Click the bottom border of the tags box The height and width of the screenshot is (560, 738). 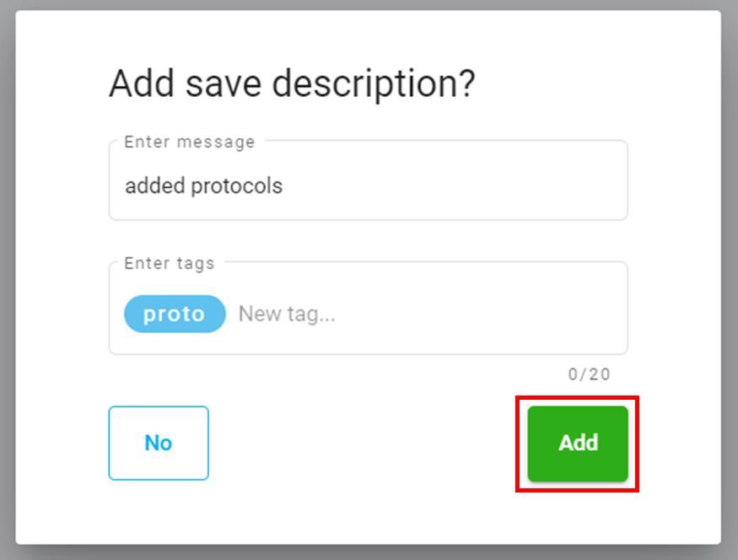[x=368, y=353]
